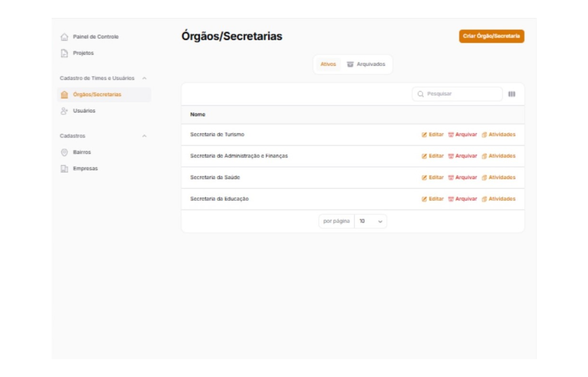Image resolution: width=588 pixels, height=377 pixels.
Task: Click the Usuários people icon in sidebar
Action: coord(65,111)
